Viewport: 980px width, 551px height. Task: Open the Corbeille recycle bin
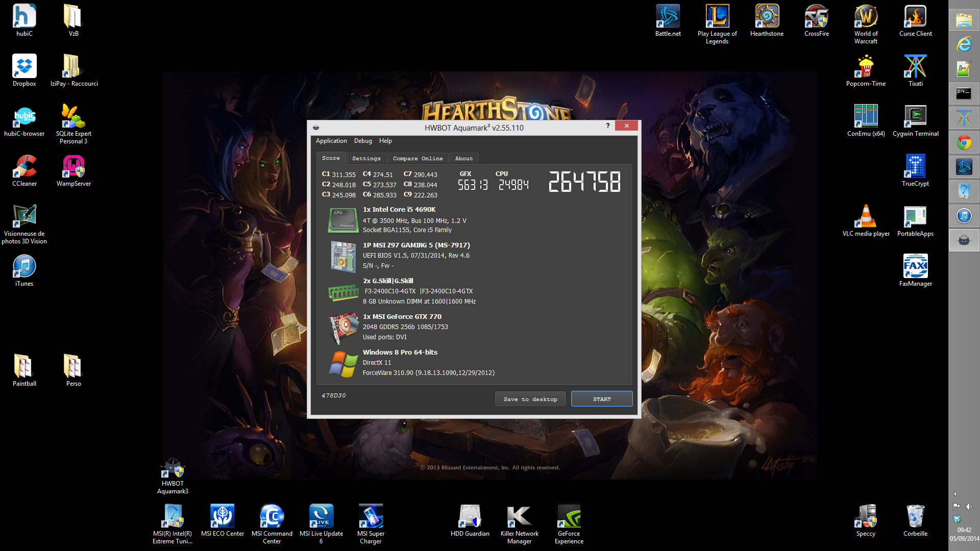pos(915,520)
